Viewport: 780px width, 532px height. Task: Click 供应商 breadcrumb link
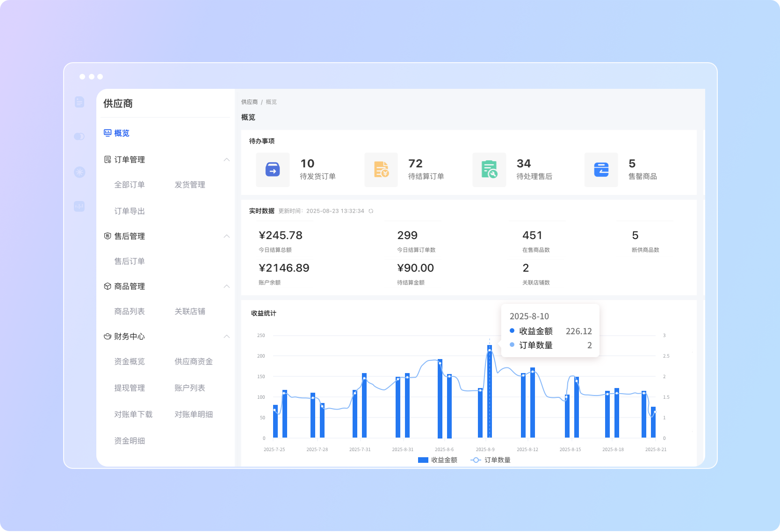pyautogui.click(x=249, y=102)
